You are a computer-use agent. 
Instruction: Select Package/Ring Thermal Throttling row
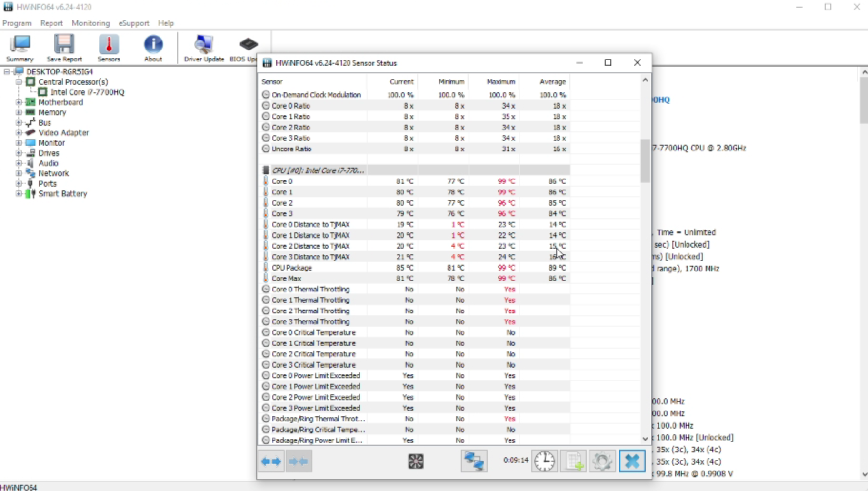tap(415, 419)
